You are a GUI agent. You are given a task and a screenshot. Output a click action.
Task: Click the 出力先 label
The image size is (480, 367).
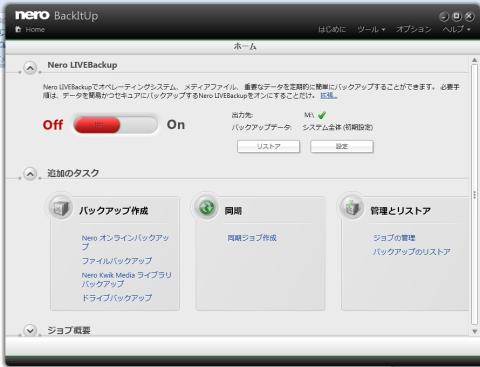(242, 115)
